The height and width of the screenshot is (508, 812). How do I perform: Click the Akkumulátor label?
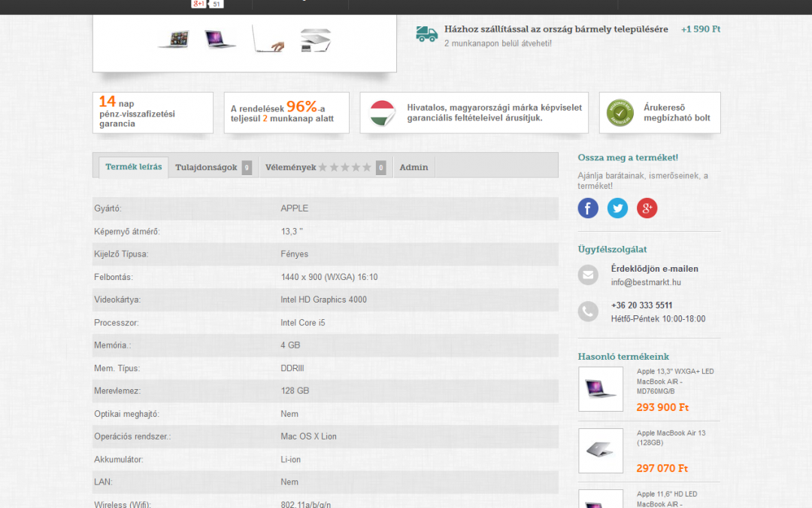pos(119,459)
